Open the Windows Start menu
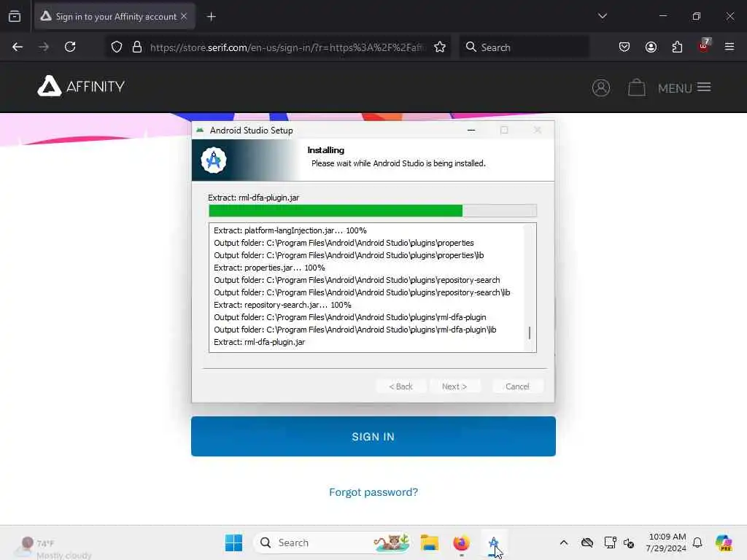 tap(233, 542)
